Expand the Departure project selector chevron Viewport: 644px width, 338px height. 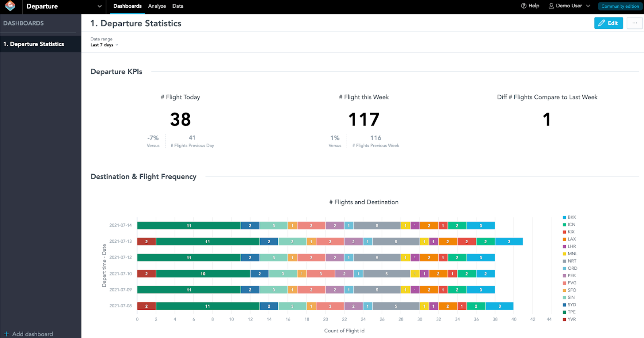pos(100,6)
